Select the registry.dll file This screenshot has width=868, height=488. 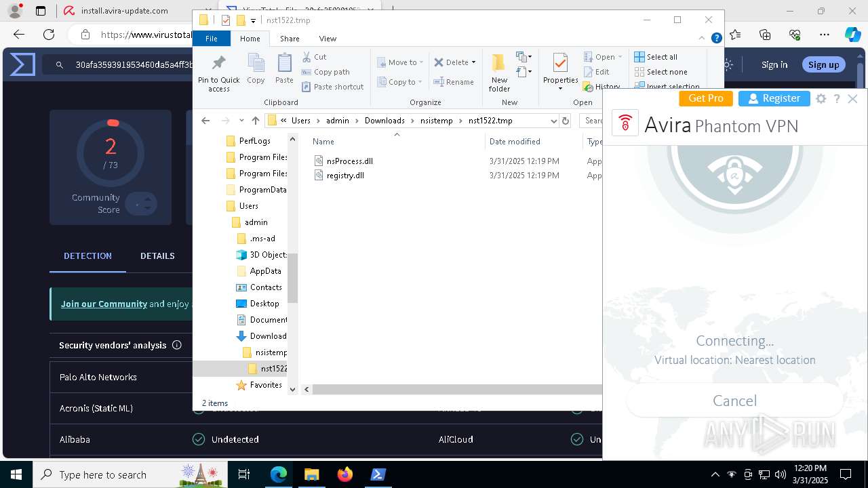click(x=345, y=175)
